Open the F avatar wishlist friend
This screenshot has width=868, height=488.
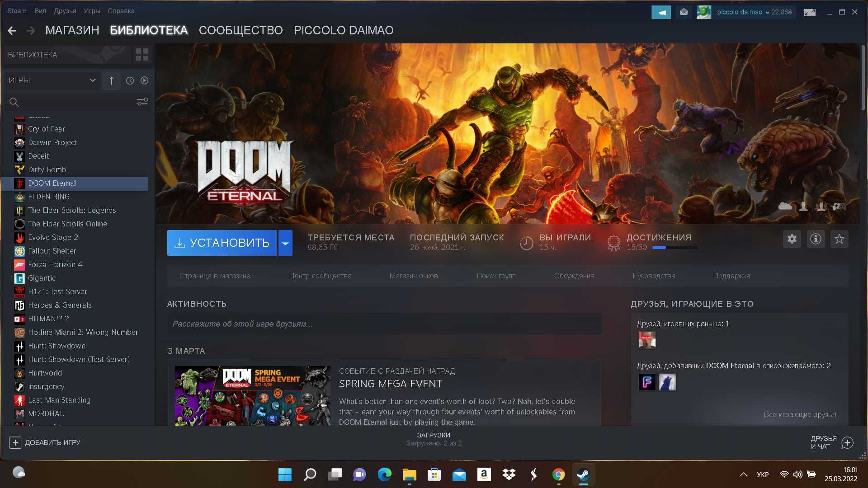(x=647, y=382)
